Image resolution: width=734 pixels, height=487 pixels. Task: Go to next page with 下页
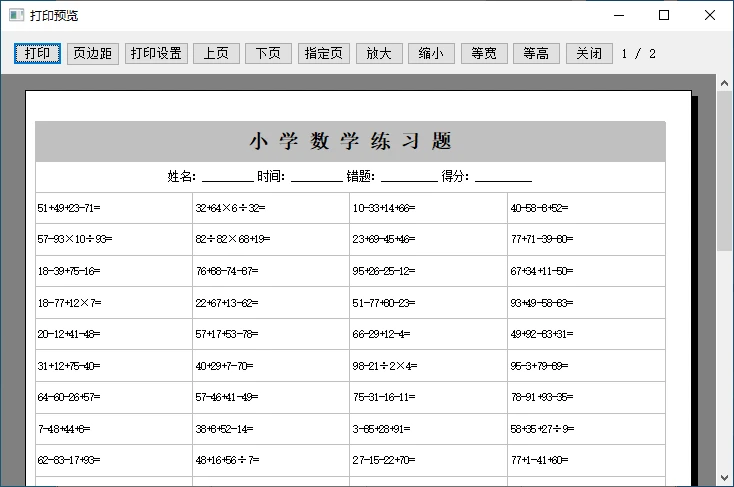[x=268, y=54]
